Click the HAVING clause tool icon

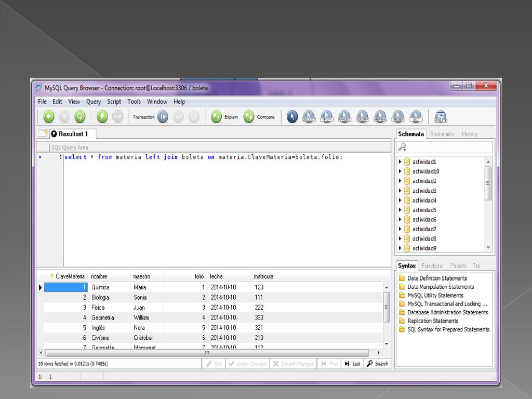pos(380,117)
